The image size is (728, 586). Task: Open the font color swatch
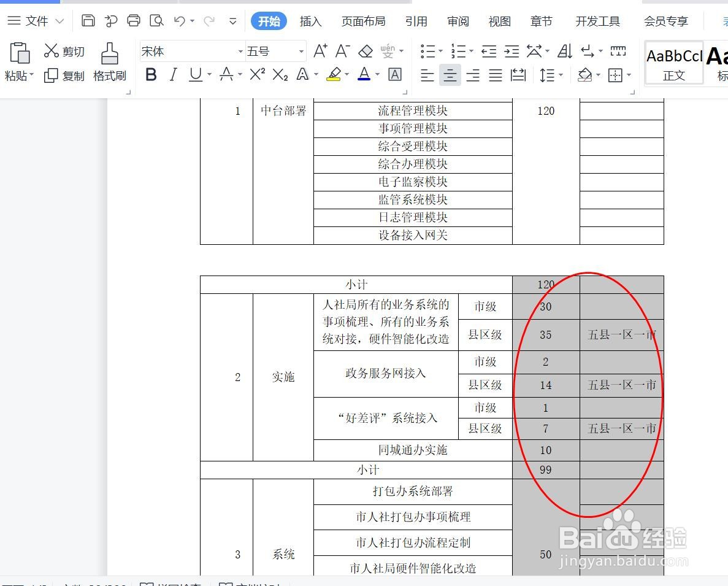[364, 75]
